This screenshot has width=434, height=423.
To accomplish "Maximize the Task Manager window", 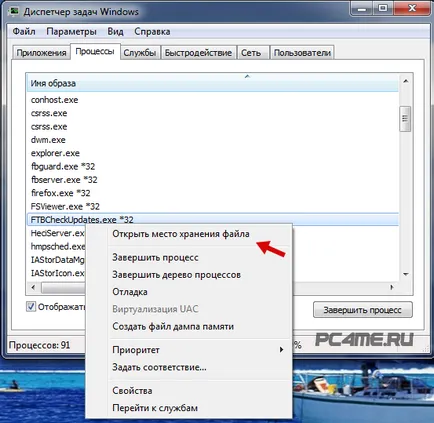I will [x=383, y=9].
